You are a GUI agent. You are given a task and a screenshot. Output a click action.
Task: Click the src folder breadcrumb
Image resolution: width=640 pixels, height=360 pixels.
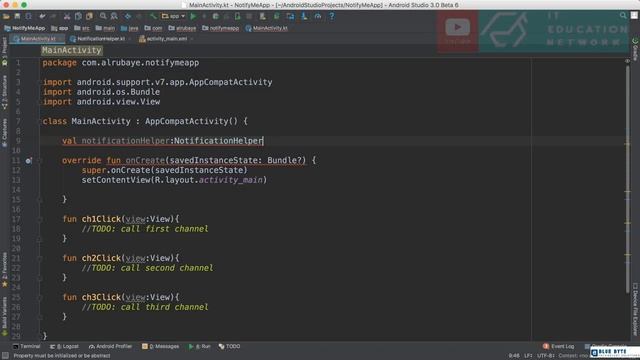[82, 28]
